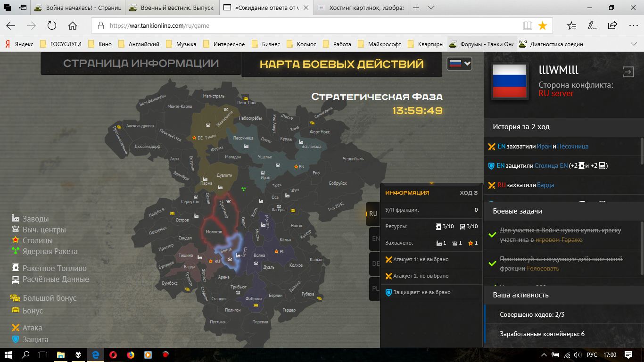
Task: Open Opera from the taskbar
Action: [x=113, y=354]
